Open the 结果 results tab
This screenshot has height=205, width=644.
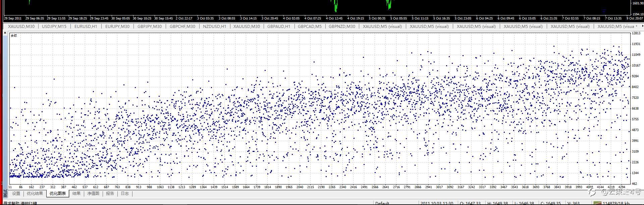pos(76,194)
